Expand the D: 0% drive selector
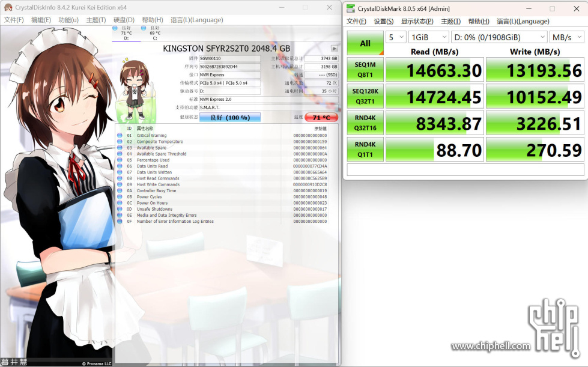 coord(499,37)
